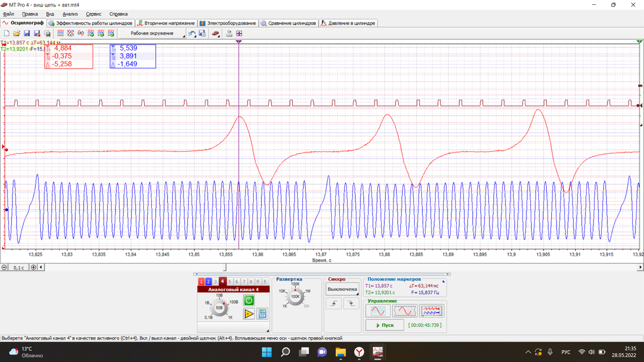Open Windows Start menu on taskbar

point(266,352)
